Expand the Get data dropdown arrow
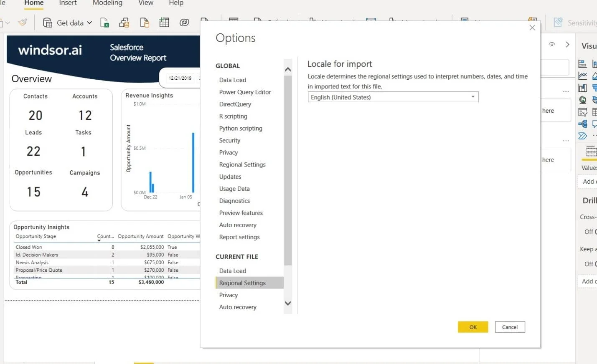 [89, 23]
